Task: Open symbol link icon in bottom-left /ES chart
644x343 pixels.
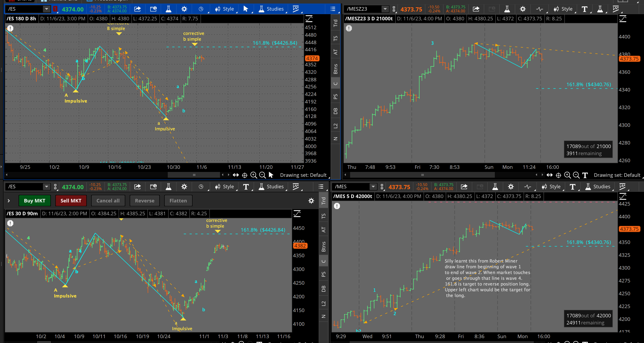Action: tap(55, 187)
